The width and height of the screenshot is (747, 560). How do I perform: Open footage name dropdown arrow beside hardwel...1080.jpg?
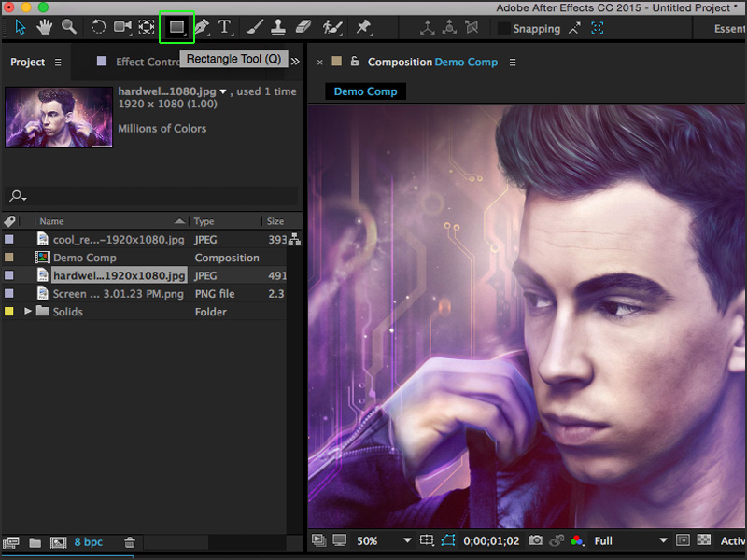click(223, 91)
